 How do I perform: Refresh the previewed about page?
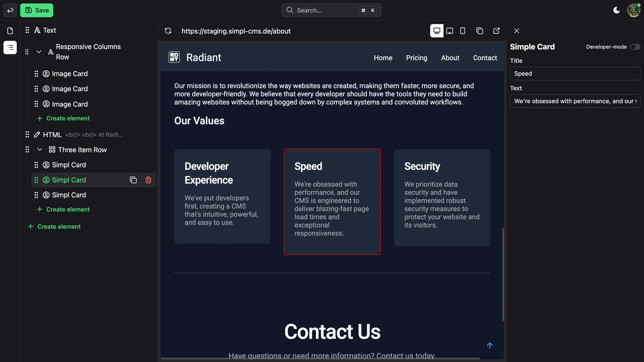(x=168, y=31)
